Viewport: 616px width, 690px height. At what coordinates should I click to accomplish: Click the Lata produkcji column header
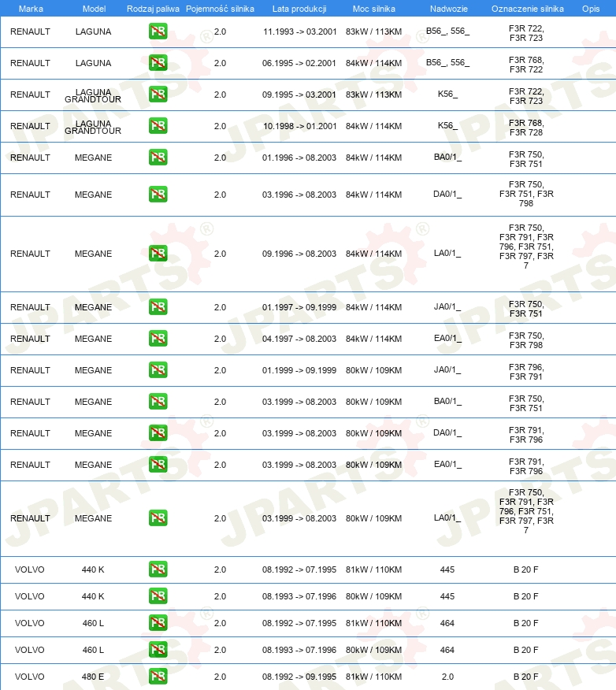[x=299, y=9]
